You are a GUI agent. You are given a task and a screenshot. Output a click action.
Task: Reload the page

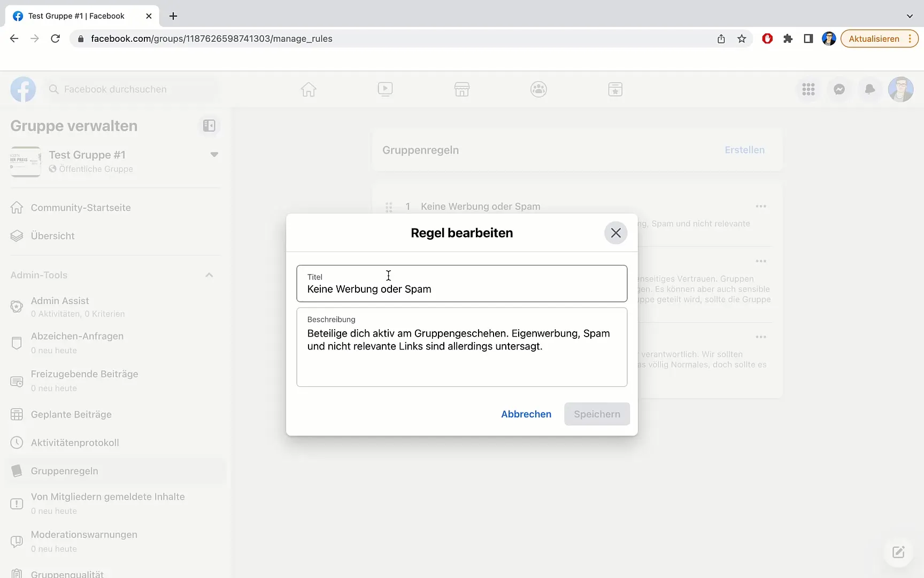pos(55,39)
